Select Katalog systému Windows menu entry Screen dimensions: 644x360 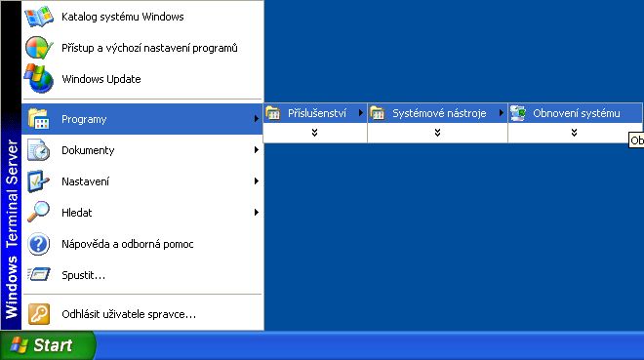coord(142,17)
